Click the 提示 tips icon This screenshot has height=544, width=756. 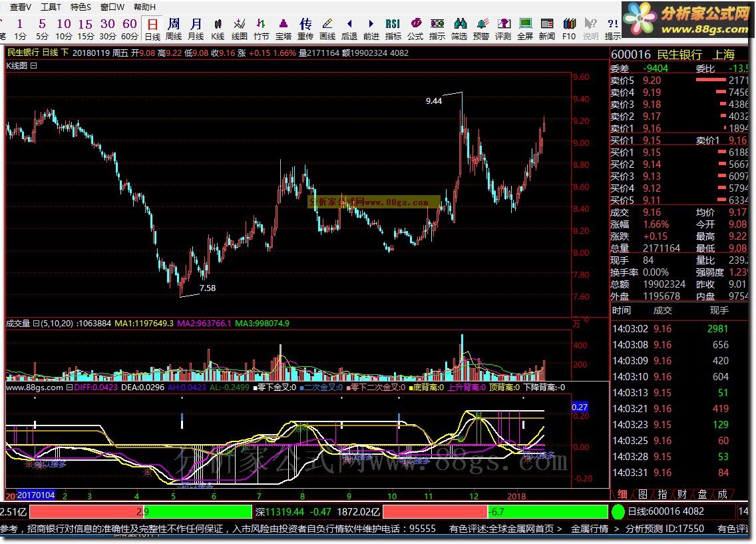[612, 29]
